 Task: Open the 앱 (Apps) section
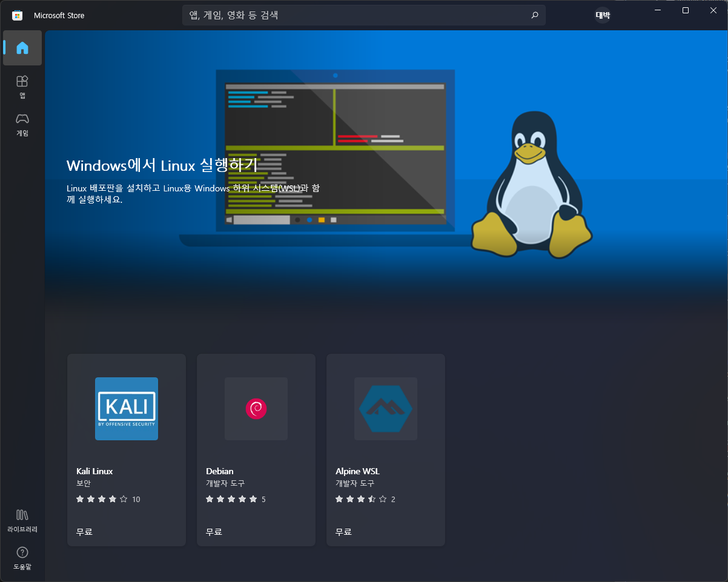(x=22, y=87)
